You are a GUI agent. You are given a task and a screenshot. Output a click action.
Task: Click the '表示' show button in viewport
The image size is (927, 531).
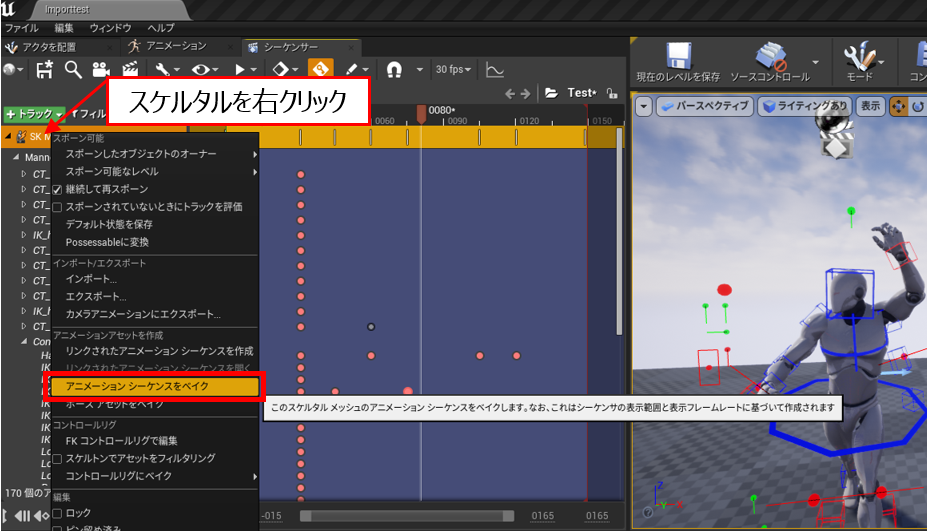coord(870,106)
